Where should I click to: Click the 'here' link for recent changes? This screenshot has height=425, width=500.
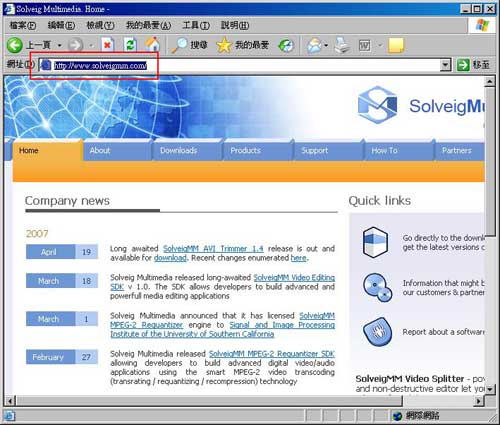299,258
